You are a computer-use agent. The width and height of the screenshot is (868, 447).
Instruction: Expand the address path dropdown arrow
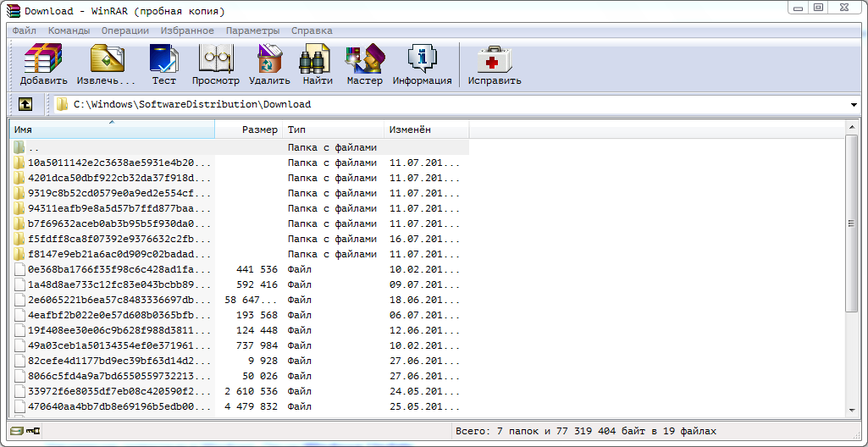point(853,105)
